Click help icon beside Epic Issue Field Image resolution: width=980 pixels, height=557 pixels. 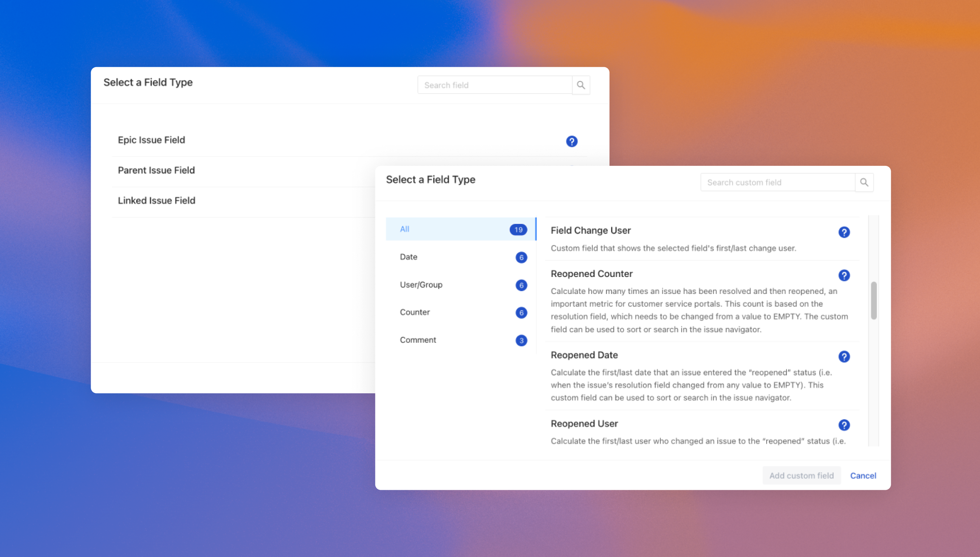pos(571,141)
